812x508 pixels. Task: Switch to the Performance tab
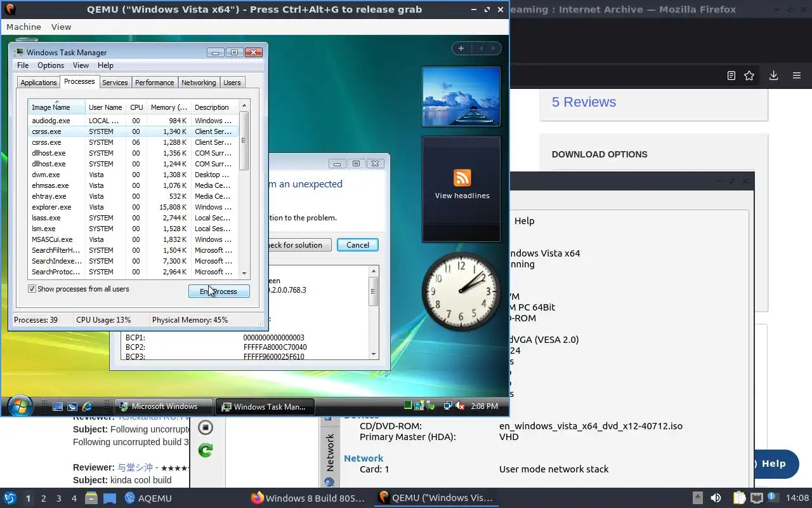(x=154, y=83)
